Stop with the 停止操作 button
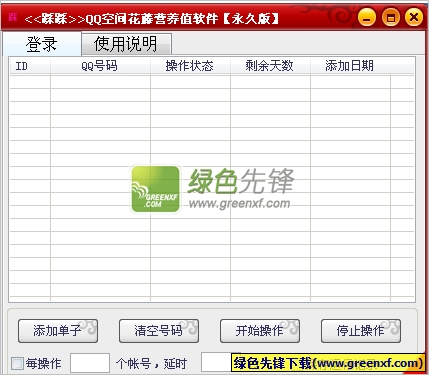 tap(361, 331)
